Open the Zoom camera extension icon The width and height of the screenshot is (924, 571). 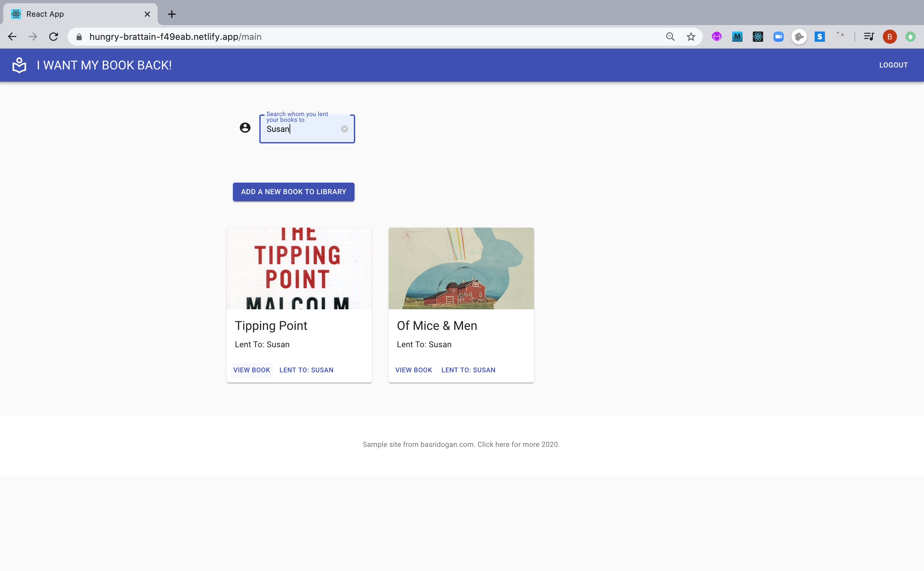[x=778, y=37]
